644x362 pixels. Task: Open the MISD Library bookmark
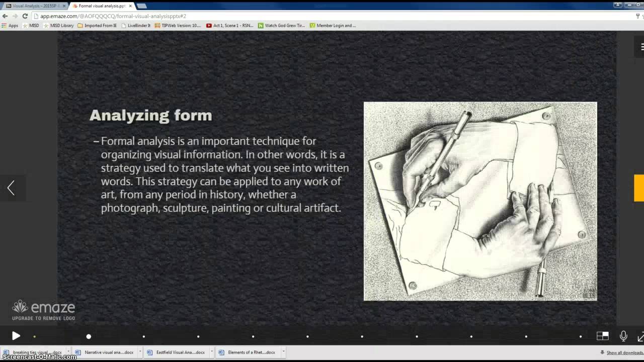pos(58,26)
